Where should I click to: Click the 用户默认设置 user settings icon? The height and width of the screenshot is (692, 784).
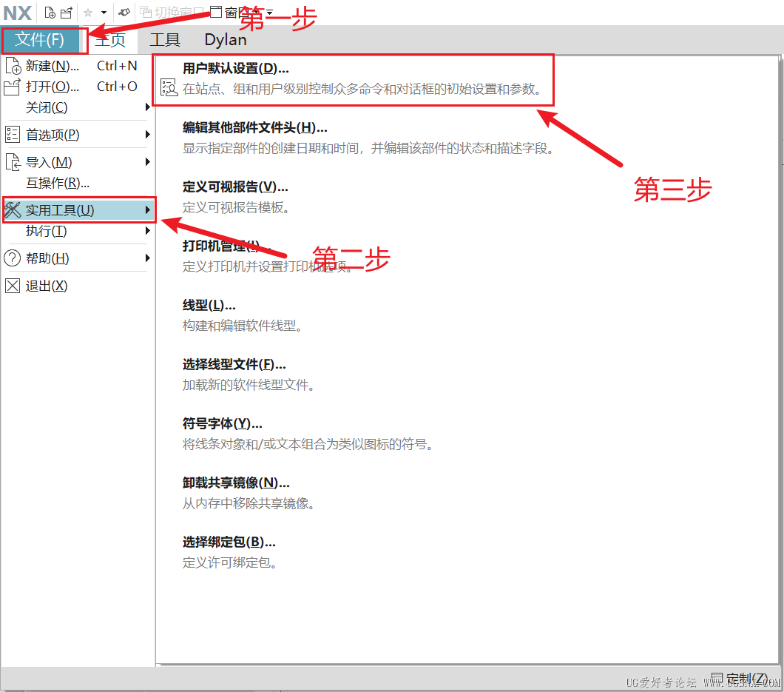pos(169,87)
